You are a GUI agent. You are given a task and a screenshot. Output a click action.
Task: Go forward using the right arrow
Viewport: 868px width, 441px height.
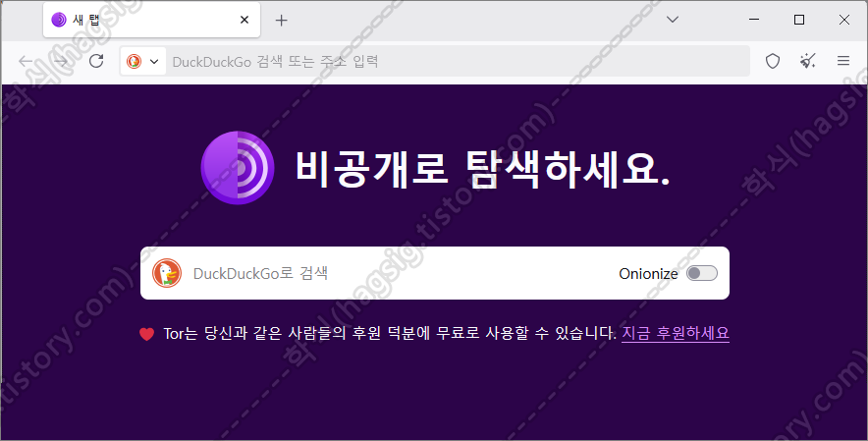(61, 61)
